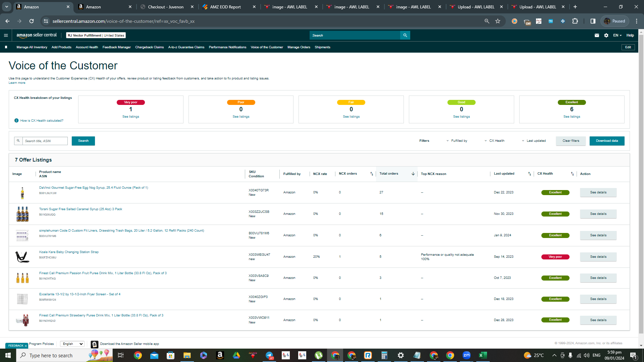Sort by Last updated arrows icon
This screenshot has height=362, width=644.
pyautogui.click(x=530, y=174)
